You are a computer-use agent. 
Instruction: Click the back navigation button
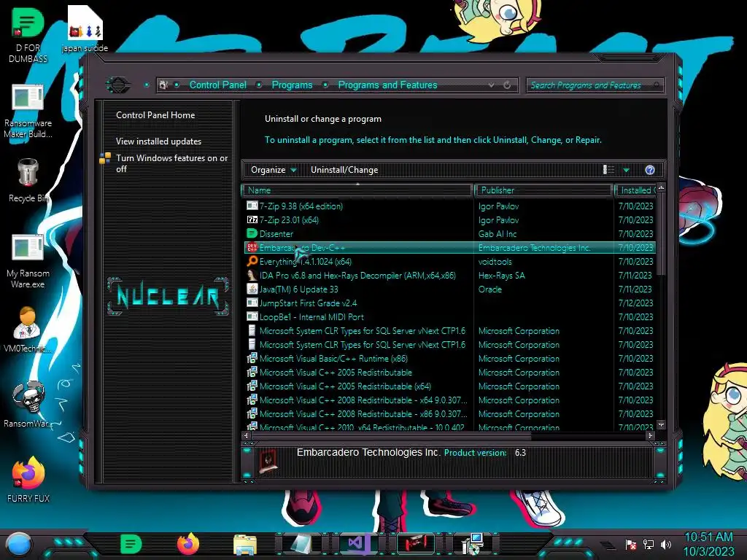point(118,85)
